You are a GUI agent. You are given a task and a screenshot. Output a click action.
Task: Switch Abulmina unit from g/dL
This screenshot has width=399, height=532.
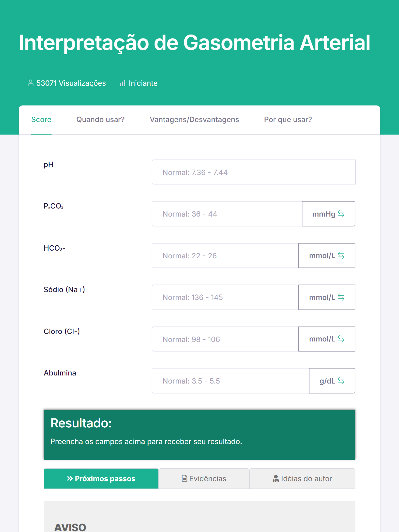[x=332, y=381]
